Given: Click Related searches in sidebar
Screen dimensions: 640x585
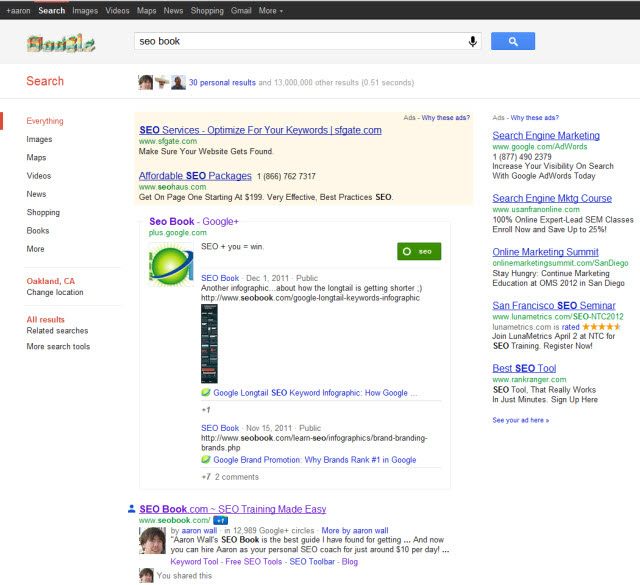Looking at the screenshot, I should [57, 331].
